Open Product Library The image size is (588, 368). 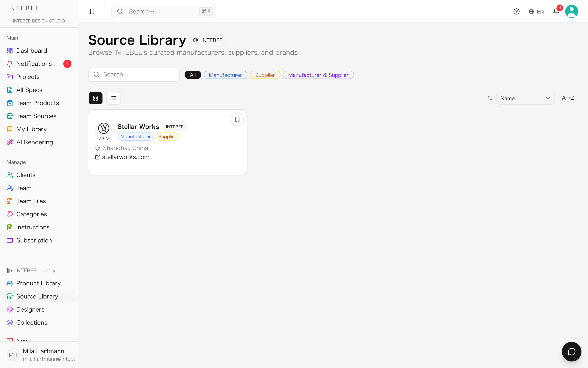click(x=39, y=283)
